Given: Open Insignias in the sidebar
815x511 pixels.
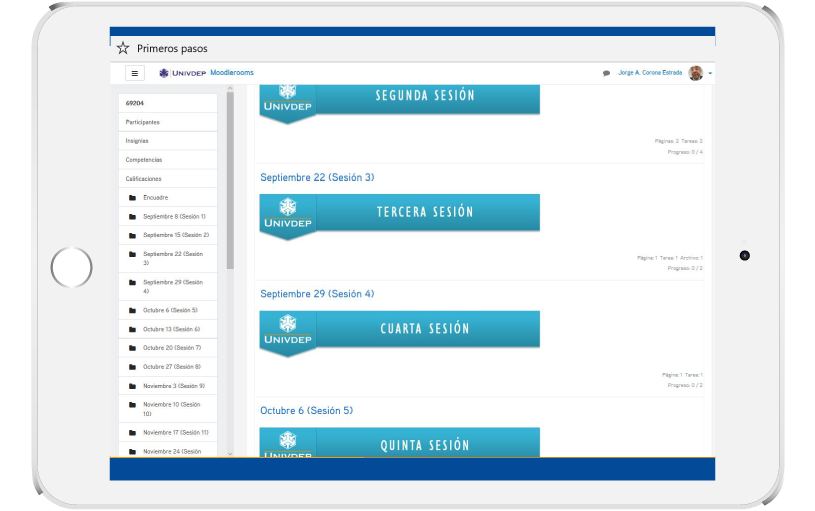Looking at the screenshot, I should point(168,141).
